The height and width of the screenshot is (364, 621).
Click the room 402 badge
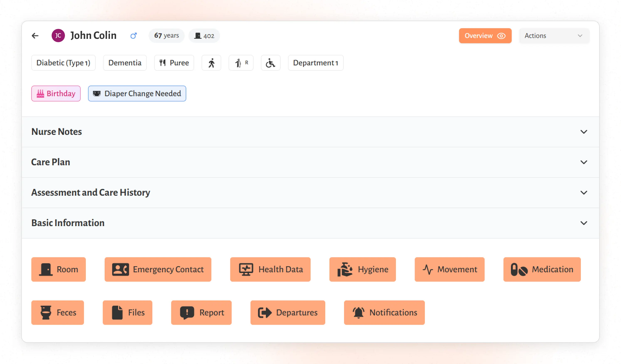click(x=204, y=36)
